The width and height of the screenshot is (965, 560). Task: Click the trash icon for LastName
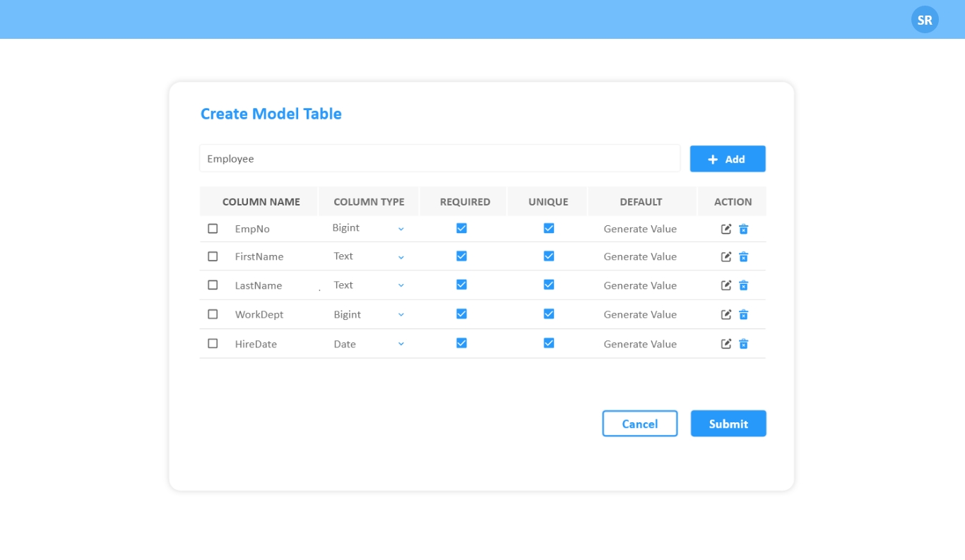(743, 285)
